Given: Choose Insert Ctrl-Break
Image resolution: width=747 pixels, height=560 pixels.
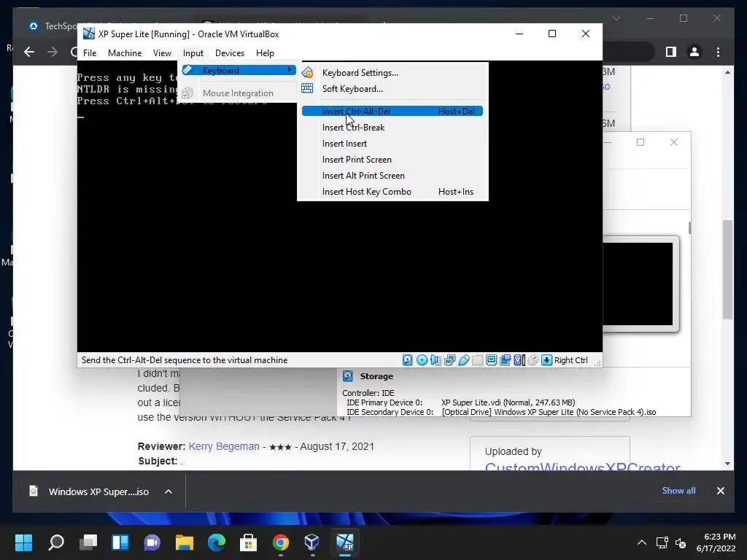Looking at the screenshot, I should [x=392, y=127].
